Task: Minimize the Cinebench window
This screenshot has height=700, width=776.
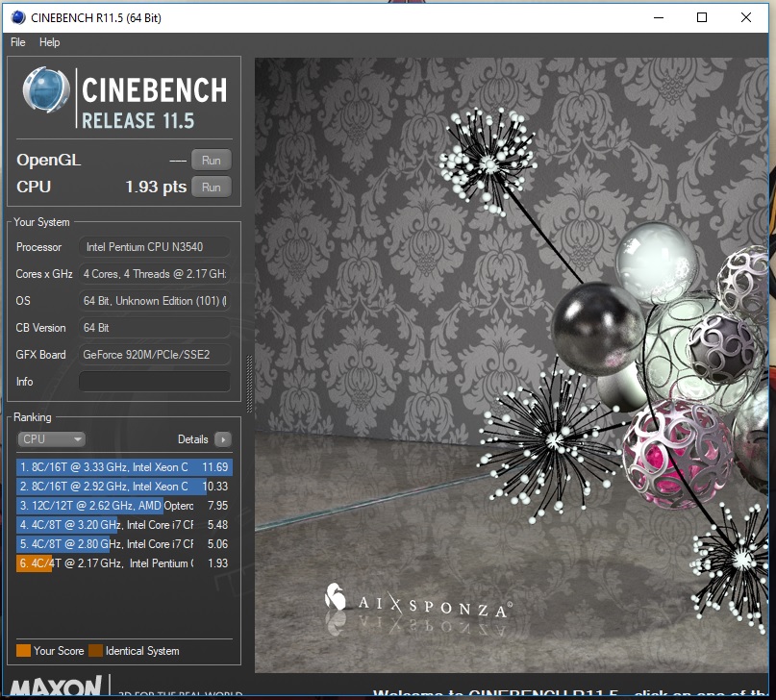Action: (659, 18)
